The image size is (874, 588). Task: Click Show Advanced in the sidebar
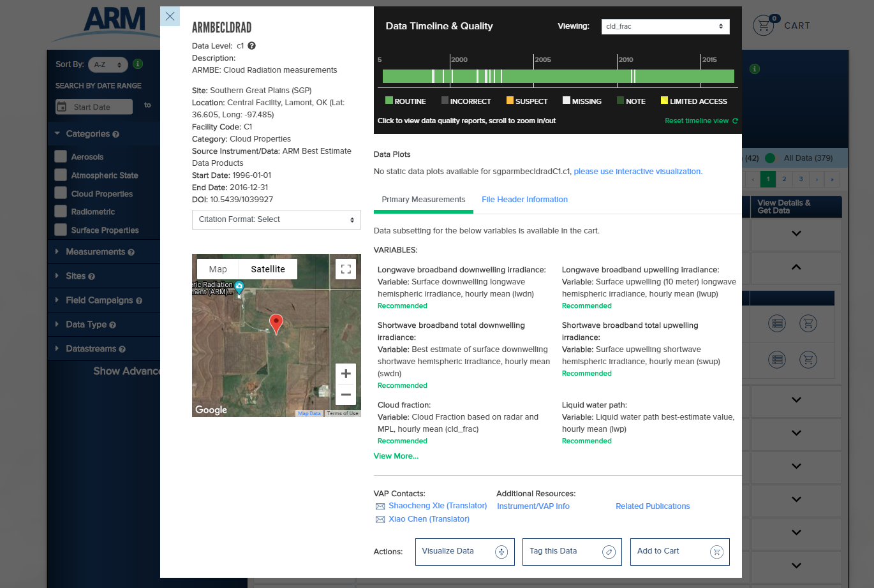(x=127, y=371)
